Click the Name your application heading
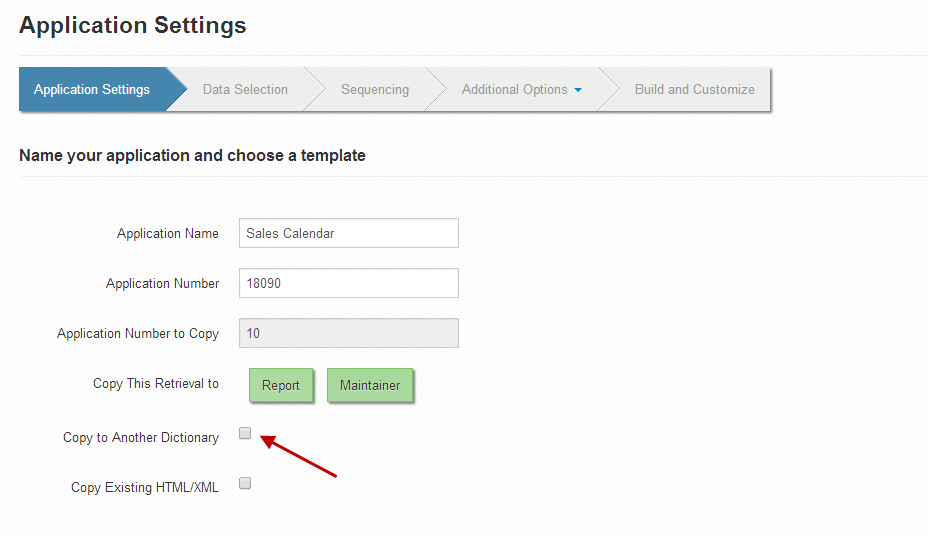 (x=192, y=155)
